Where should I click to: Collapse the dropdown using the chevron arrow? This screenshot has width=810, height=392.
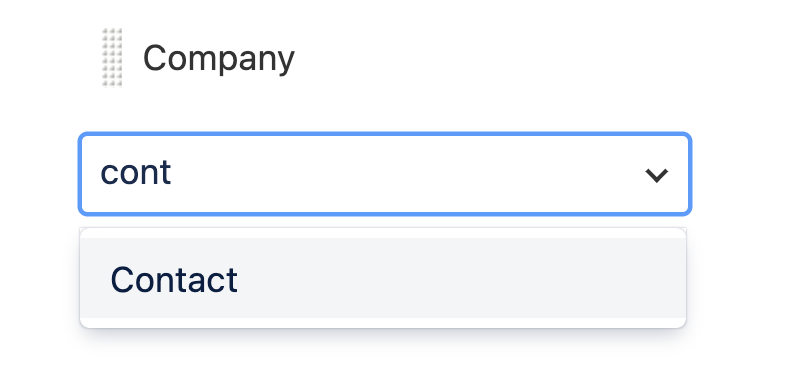tap(657, 175)
